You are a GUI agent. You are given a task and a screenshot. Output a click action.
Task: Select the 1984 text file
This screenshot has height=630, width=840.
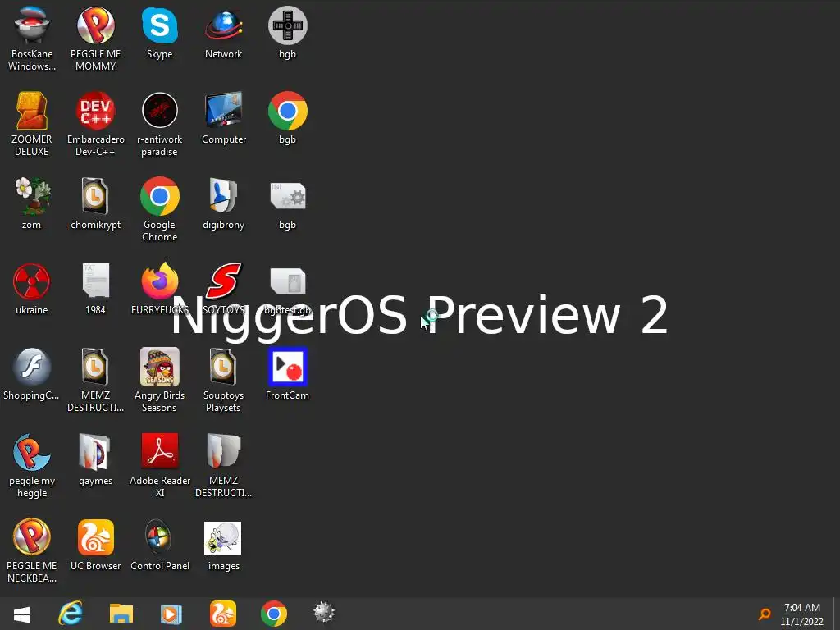(95, 289)
